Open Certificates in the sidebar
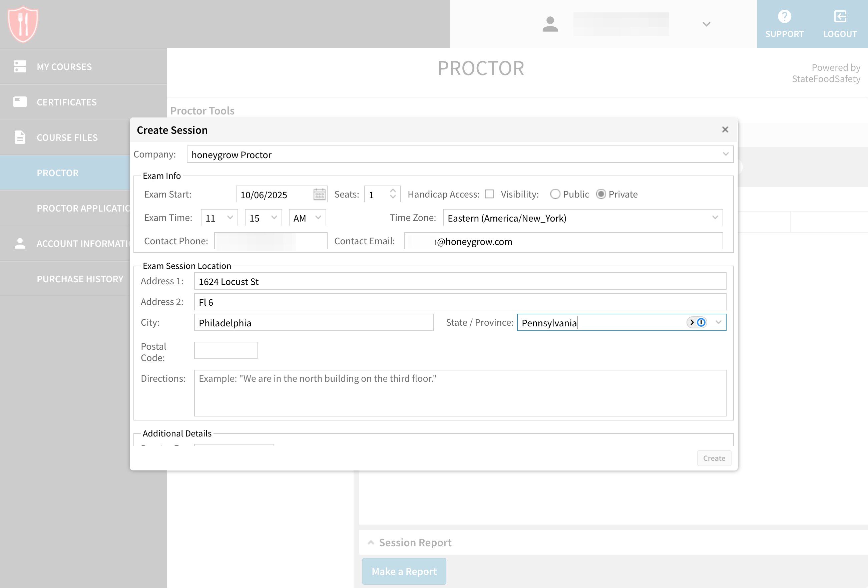Screen dimensions: 868x588 pyautogui.click(x=66, y=102)
